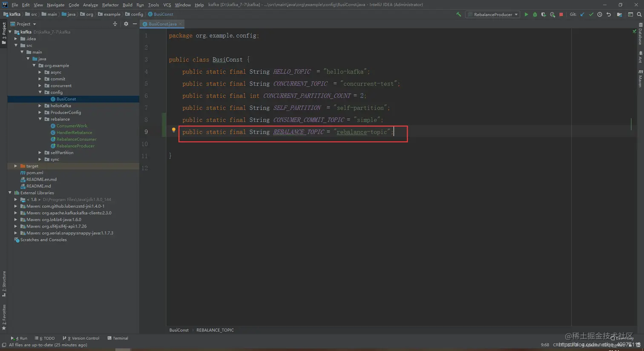Image resolution: width=644 pixels, height=351 pixels.
Task: Collapse the config package arrow
Action: (x=40, y=92)
